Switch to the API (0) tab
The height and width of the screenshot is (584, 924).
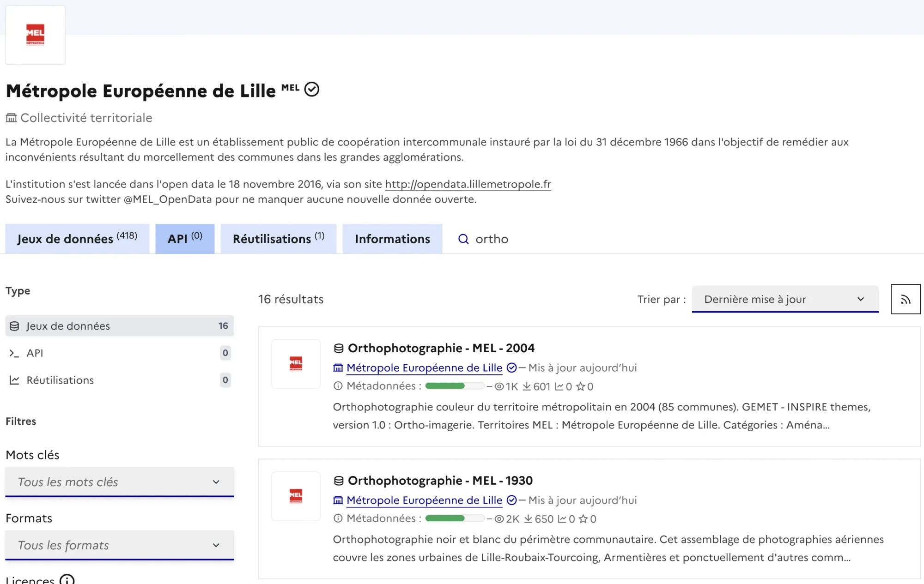tap(185, 239)
